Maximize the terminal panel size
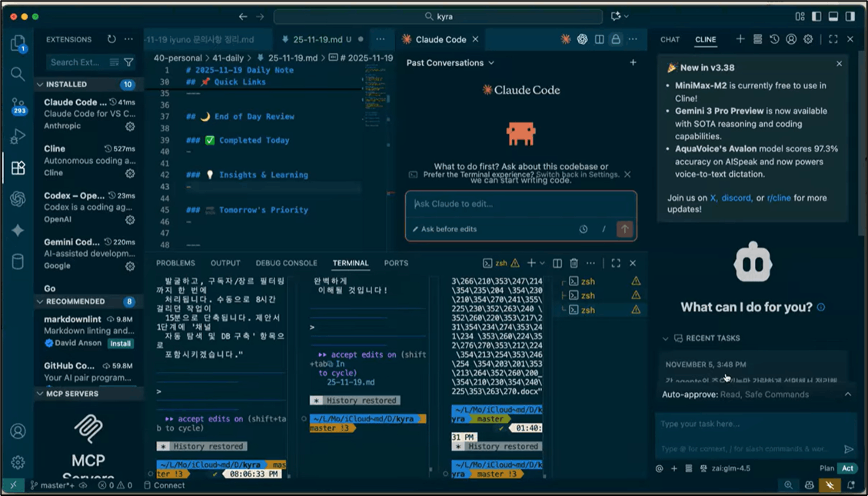This screenshot has width=868, height=496. pos(616,263)
